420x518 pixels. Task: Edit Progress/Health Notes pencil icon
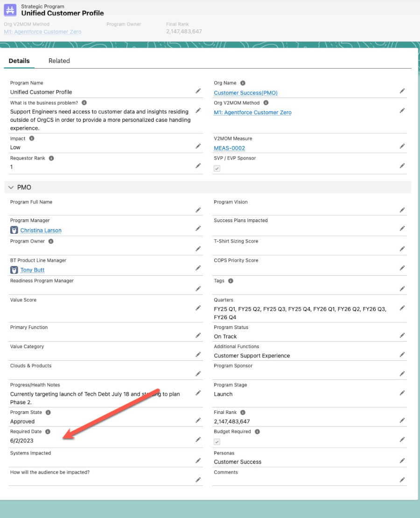(x=198, y=393)
